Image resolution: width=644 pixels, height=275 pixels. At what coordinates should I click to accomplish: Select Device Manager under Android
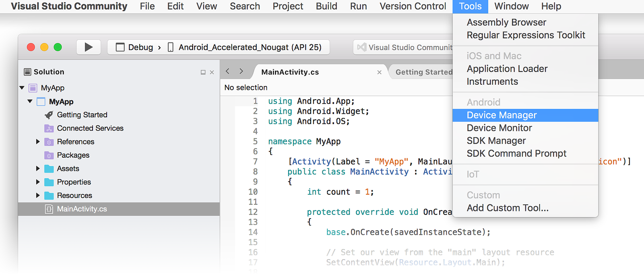click(x=526, y=115)
